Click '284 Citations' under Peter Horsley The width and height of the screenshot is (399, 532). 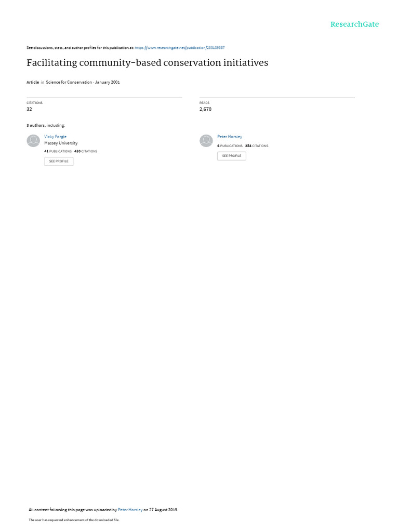(257, 146)
